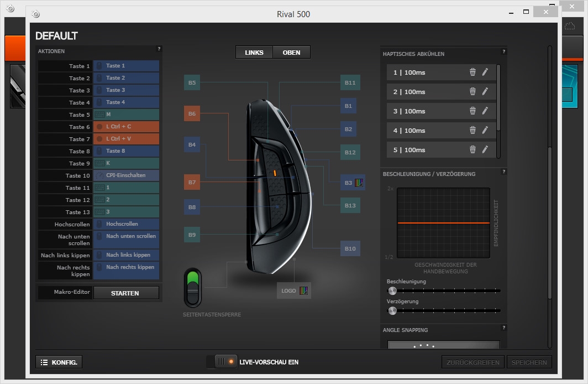This screenshot has height=384, width=588.
Task: Switch to the LINKS view tab
Action: (x=254, y=53)
